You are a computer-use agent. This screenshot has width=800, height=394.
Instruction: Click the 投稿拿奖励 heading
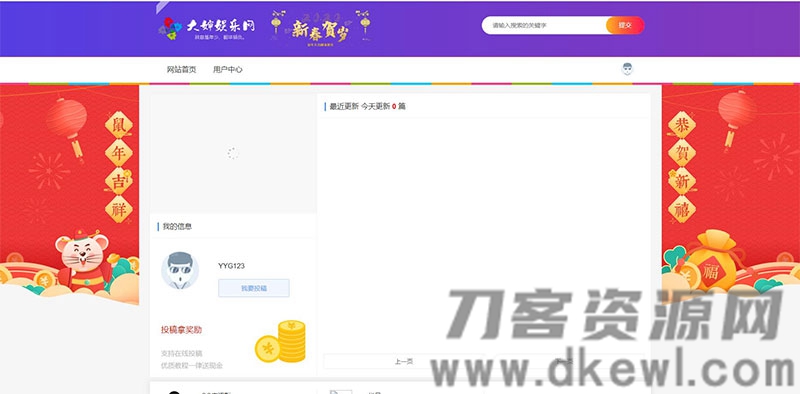[x=182, y=330]
